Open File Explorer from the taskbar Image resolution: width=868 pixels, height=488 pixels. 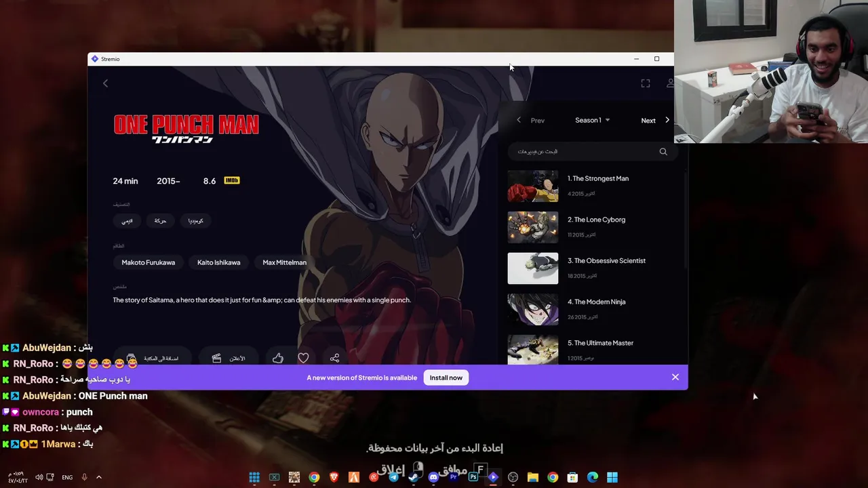tap(533, 477)
